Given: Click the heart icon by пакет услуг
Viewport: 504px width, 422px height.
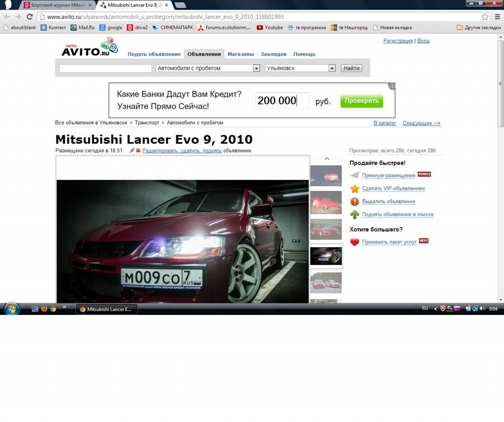Looking at the screenshot, I should click(355, 241).
